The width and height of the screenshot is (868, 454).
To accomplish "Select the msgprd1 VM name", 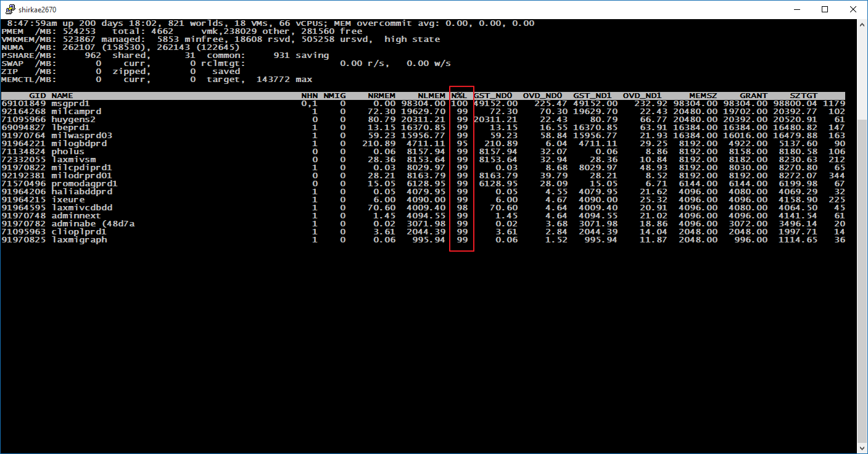I will pos(70,104).
